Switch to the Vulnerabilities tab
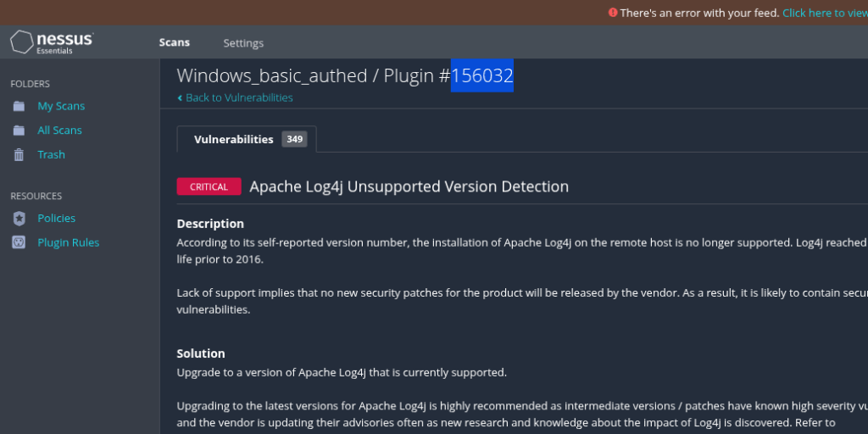Screen dimensions: 868x434 [233, 139]
